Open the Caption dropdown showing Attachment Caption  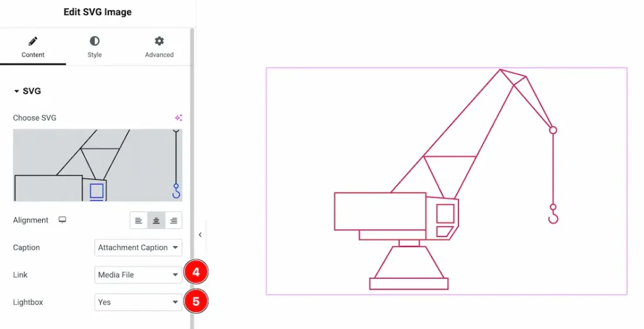point(138,248)
